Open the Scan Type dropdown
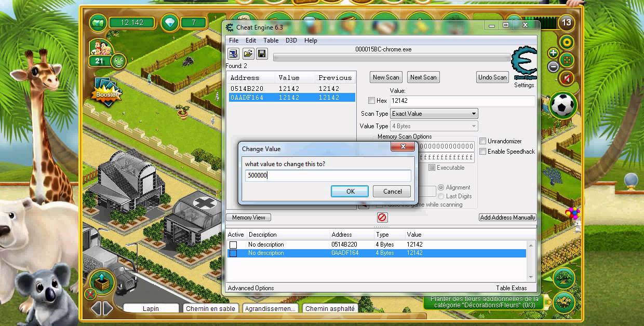 point(434,114)
